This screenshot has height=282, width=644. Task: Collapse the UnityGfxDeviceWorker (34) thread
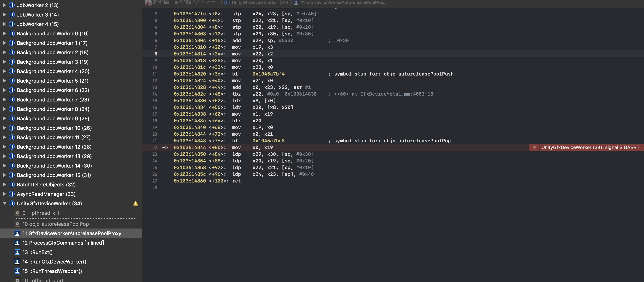click(5, 203)
